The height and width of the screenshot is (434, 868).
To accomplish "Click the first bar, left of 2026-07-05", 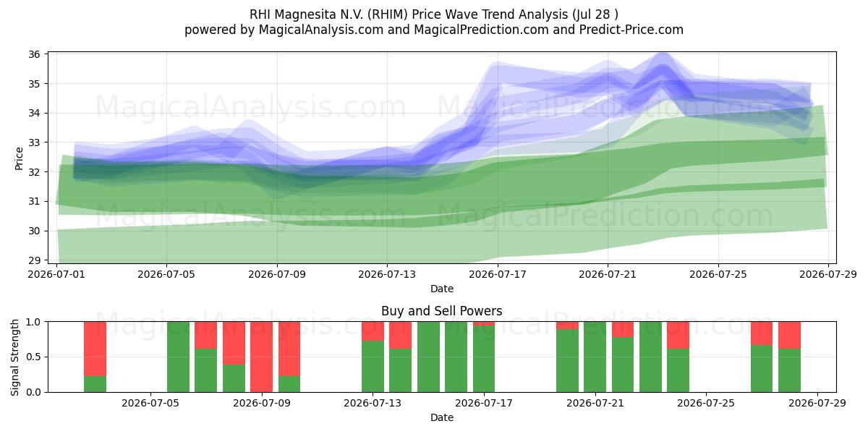I will [x=95, y=357].
